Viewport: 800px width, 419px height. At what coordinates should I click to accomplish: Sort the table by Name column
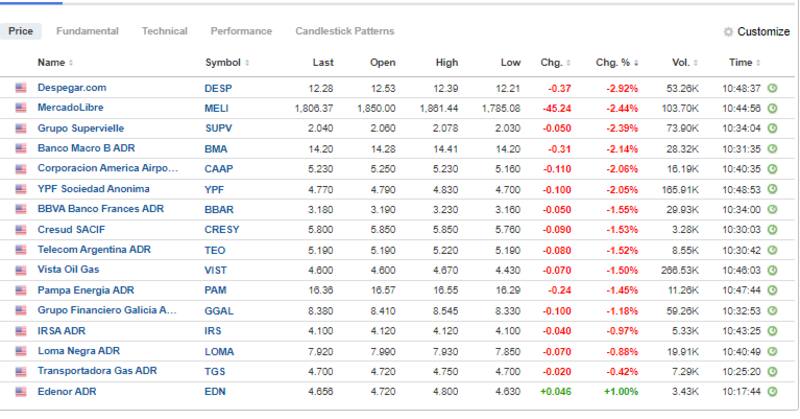pyautogui.click(x=52, y=63)
